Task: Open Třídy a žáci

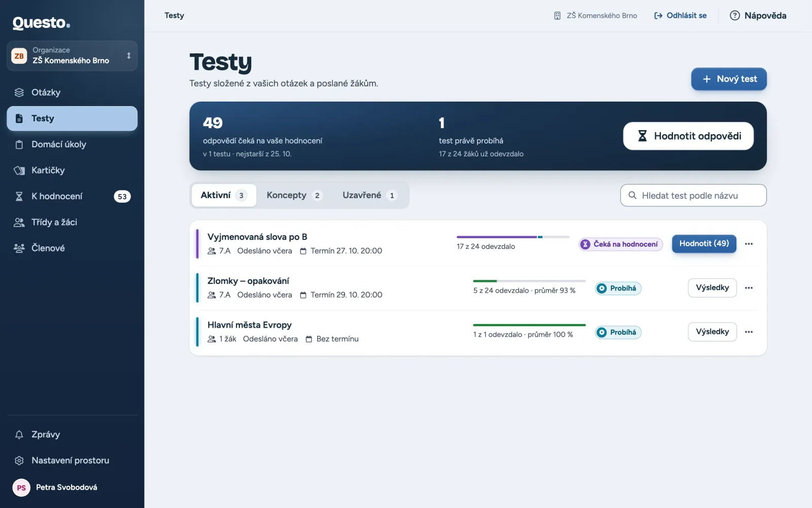Action: [72, 222]
